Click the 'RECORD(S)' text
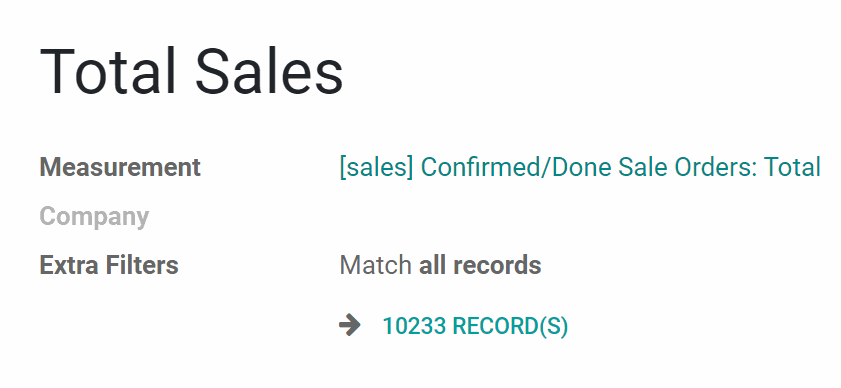Viewport: 841px width, 388px height. pyautogui.click(x=510, y=326)
